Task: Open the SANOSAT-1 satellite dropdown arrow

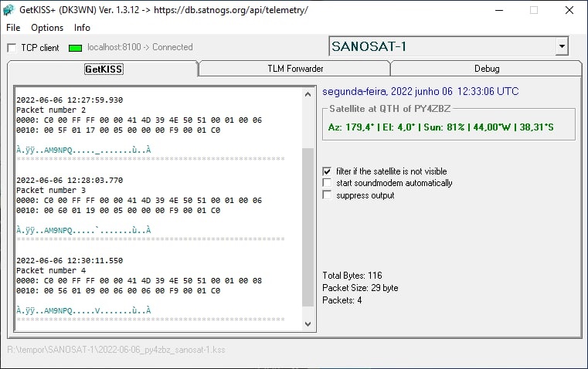Action: coord(562,46)
